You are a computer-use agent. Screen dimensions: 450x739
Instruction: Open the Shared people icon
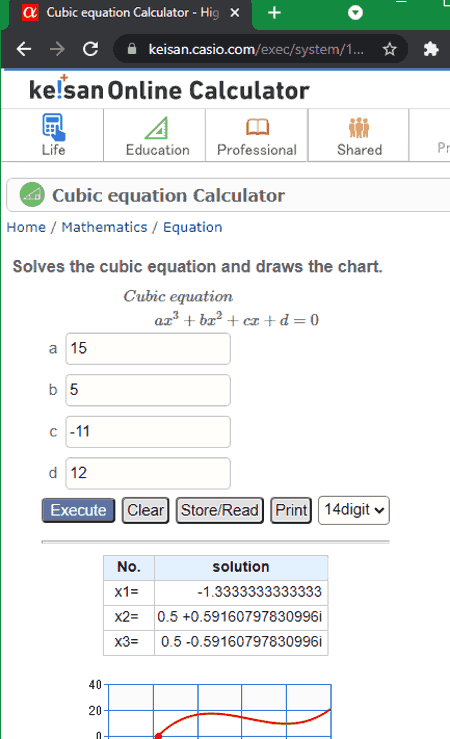click(x=359, y=127)
